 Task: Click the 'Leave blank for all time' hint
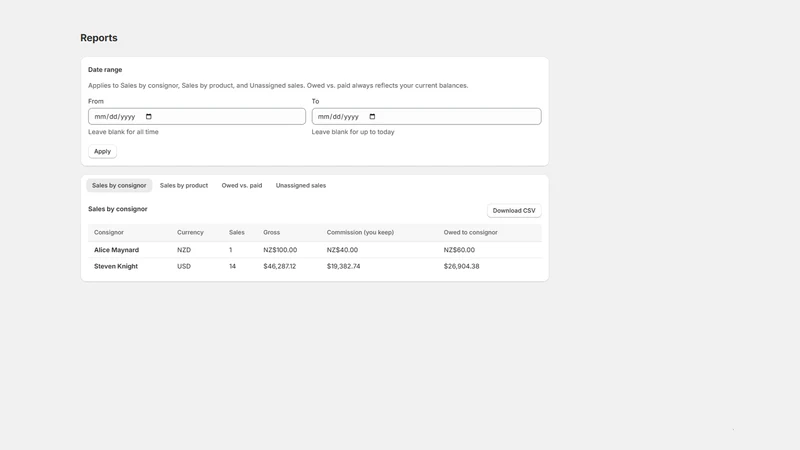[123, 132]
